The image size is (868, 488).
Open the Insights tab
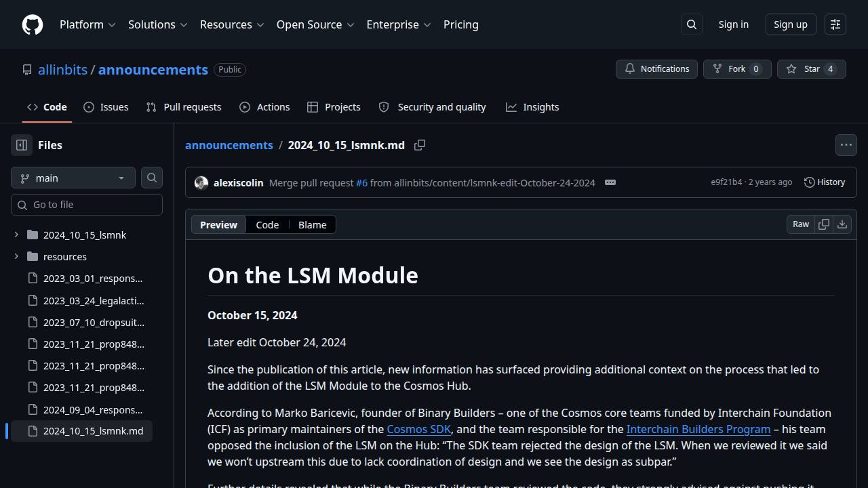coord(532,107)
